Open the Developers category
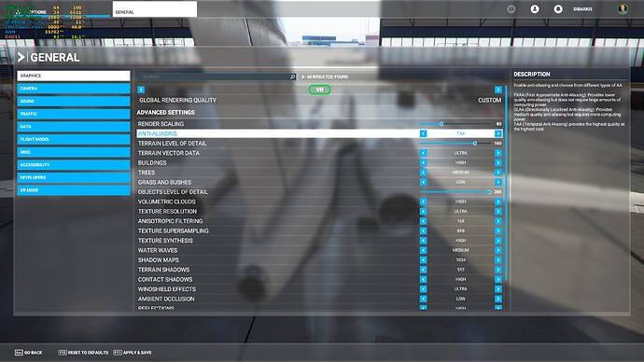 [74, 177]
